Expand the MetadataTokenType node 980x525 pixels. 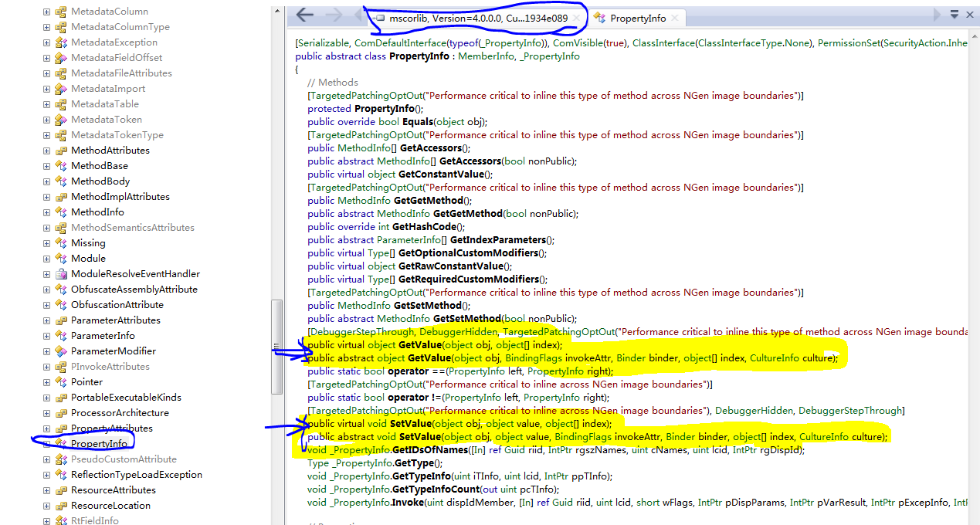click(x=46, y=135)
